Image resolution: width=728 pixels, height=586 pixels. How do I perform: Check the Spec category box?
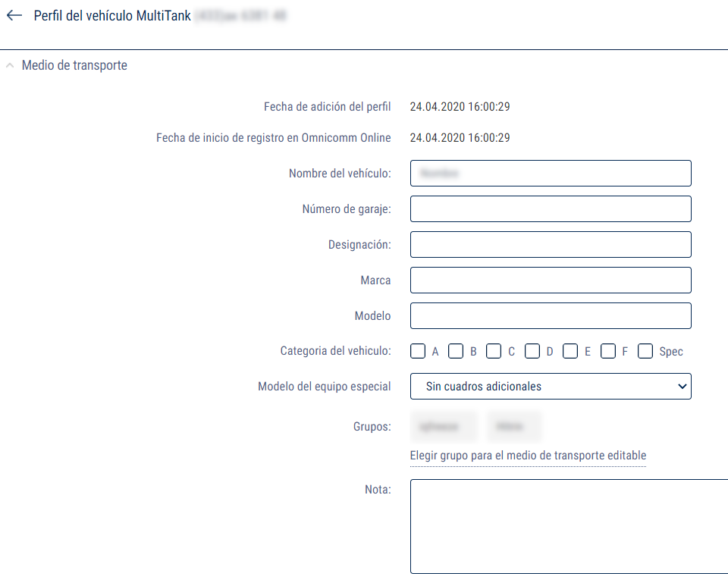645,351
